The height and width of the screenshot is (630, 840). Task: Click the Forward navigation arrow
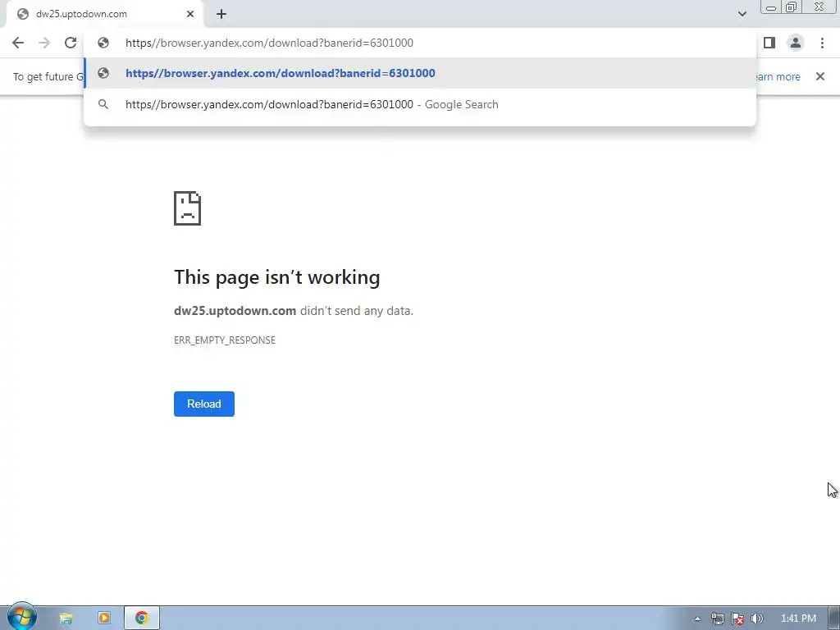(x=44, y=43)
